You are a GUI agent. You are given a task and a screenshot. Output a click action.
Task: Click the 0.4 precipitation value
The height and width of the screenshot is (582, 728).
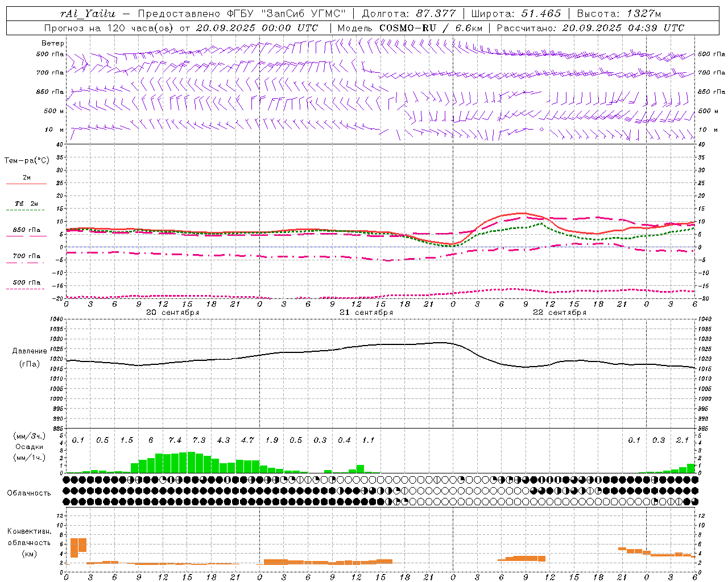tap(344, 440)
